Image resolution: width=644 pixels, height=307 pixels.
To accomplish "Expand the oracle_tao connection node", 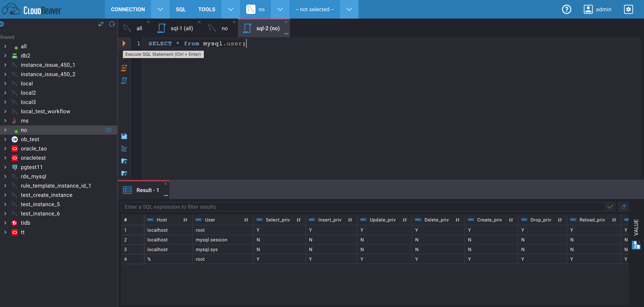I will (5, 149).
